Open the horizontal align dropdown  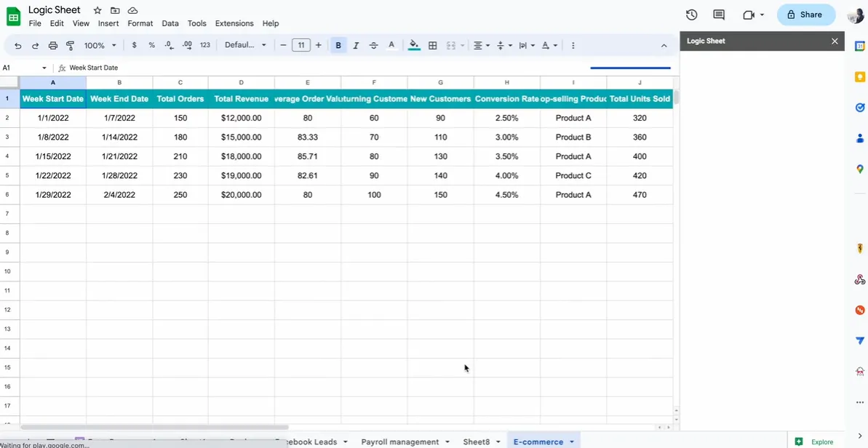[482, 45]
